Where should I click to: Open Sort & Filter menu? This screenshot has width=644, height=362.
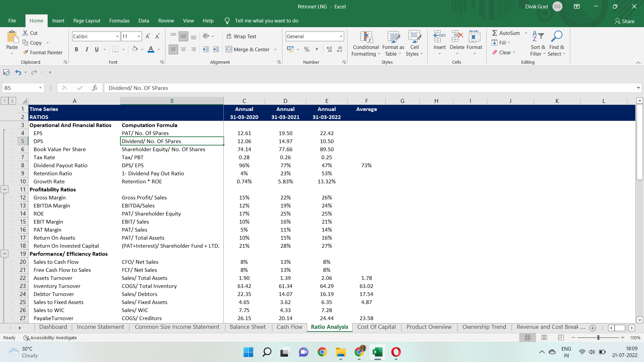point(538,44)
